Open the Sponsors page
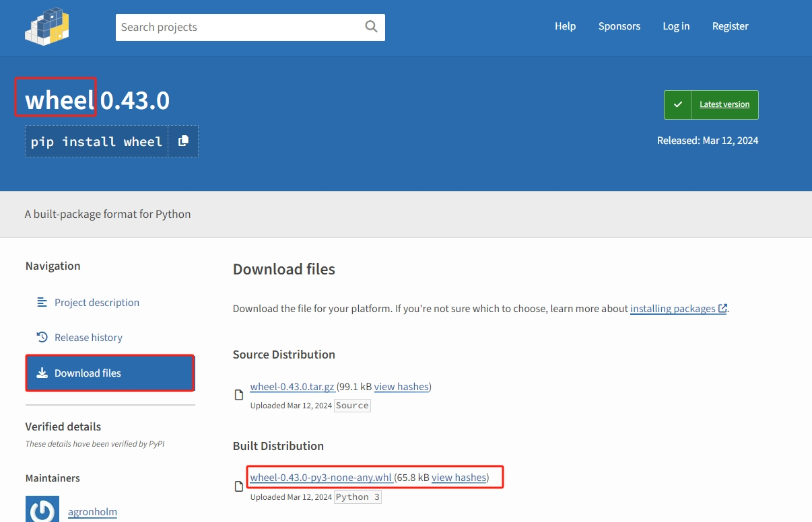This screenshot has height=522, width=812. [x=619, y=26]
